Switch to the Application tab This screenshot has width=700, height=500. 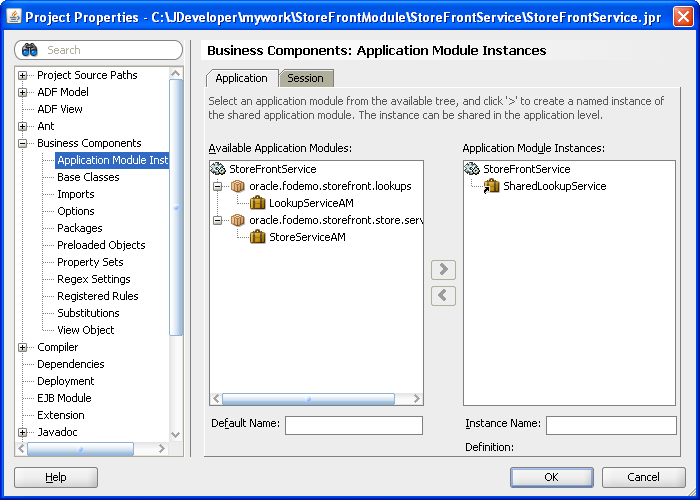[x=242, y=78]
